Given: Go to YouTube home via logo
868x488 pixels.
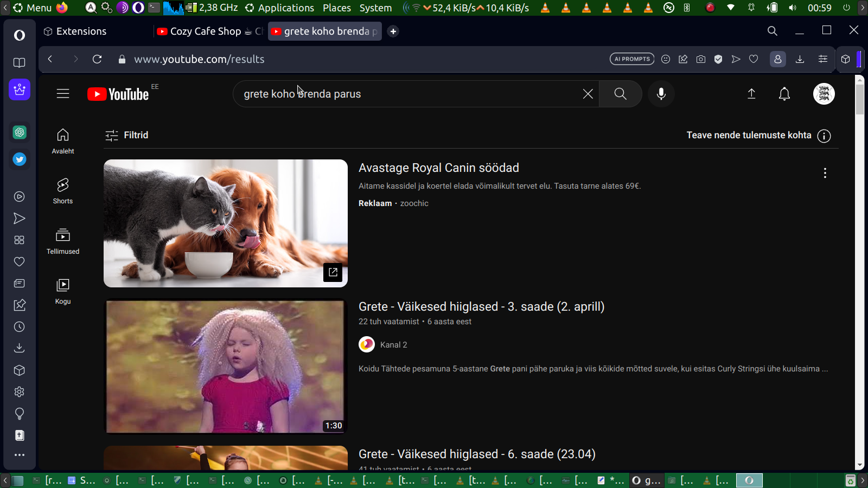Looking at the screenshot, I should 118,94.
